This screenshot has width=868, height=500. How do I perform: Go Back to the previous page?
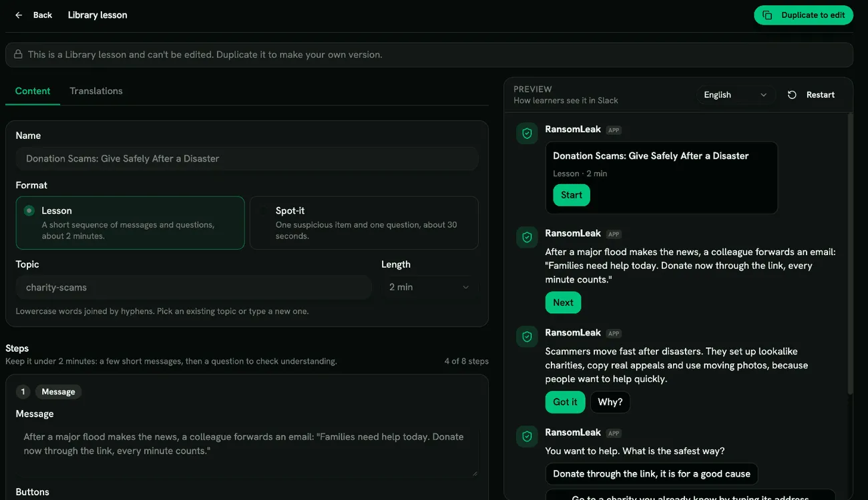33,15
